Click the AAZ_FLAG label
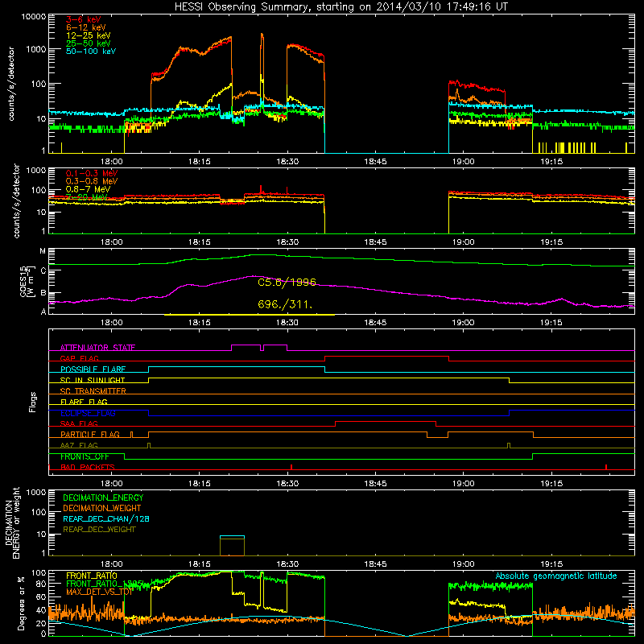 tap(79, 445)
